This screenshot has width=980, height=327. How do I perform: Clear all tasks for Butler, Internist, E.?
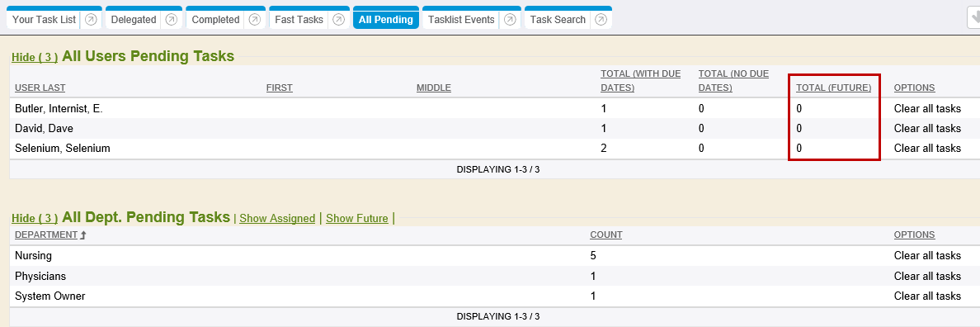point(927,108)
